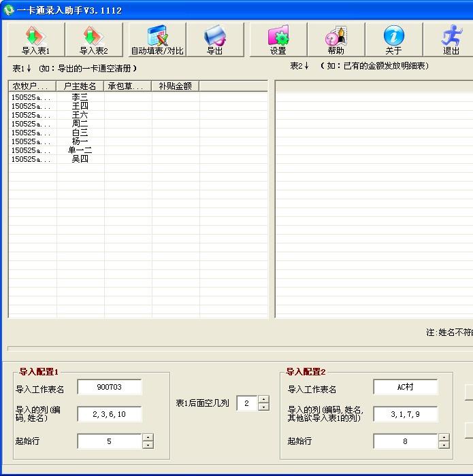Click the 导入表1 toolbar icon
This screenshot has height=476, width=473.
coord(36,39)
